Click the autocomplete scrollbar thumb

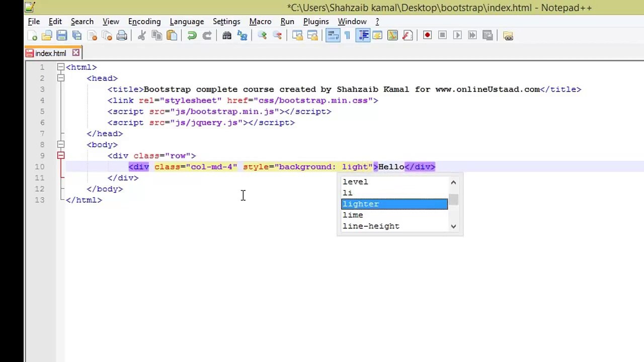(453, 200)
